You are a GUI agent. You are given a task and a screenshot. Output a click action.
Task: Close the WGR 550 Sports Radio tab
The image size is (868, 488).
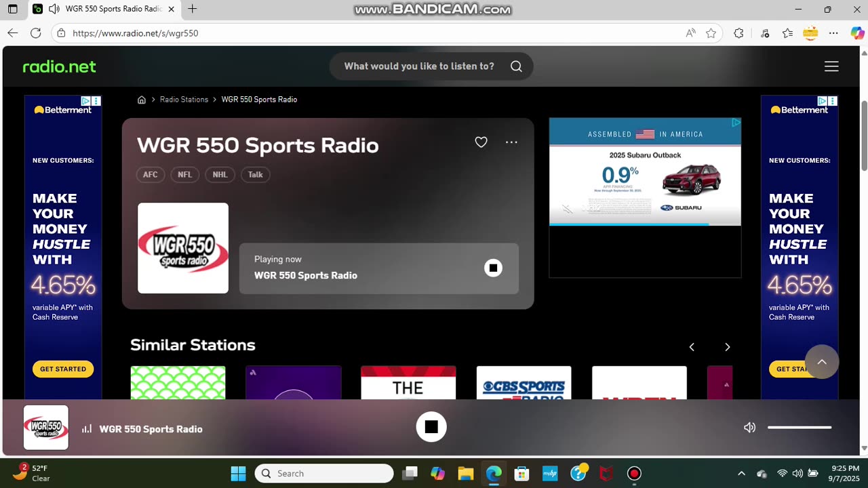[171, 9]
